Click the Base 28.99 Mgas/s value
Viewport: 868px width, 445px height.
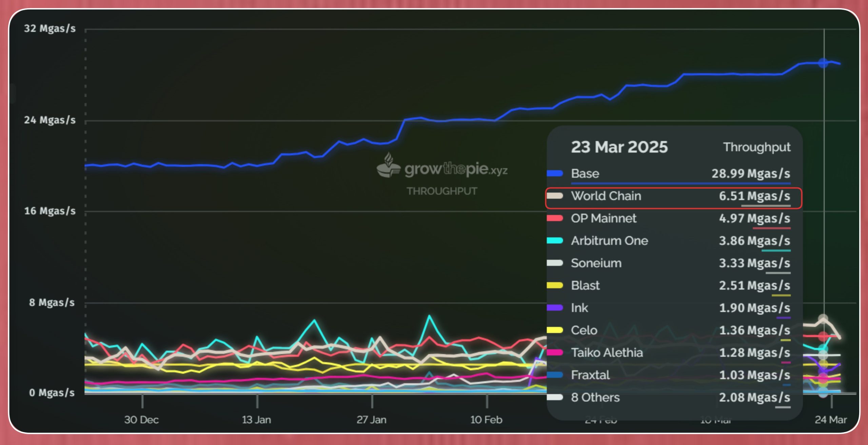(751, 173)
